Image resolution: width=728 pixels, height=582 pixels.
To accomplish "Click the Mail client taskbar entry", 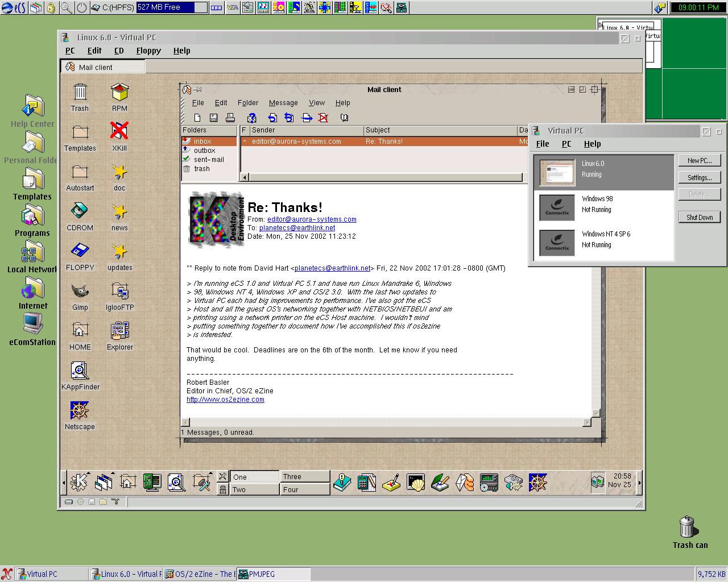I will [x=103, y=67].
